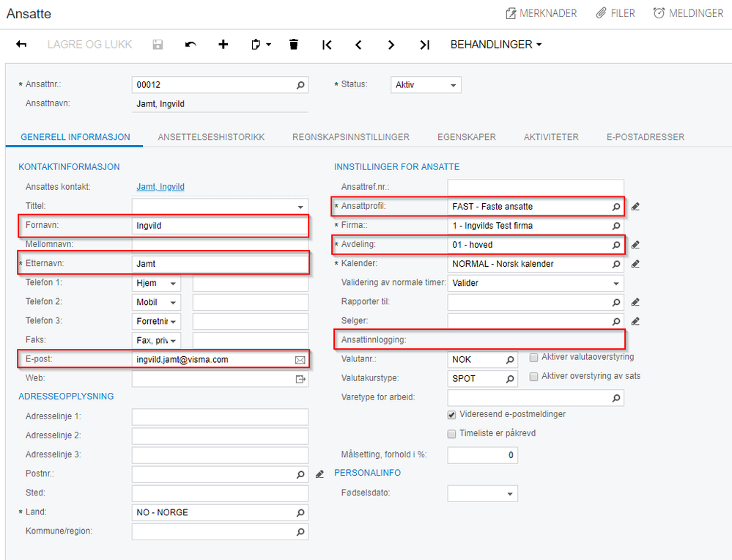Open the Behandlinger dropdown menu
This screenshot has height=560, width=732.
(496, 45)
